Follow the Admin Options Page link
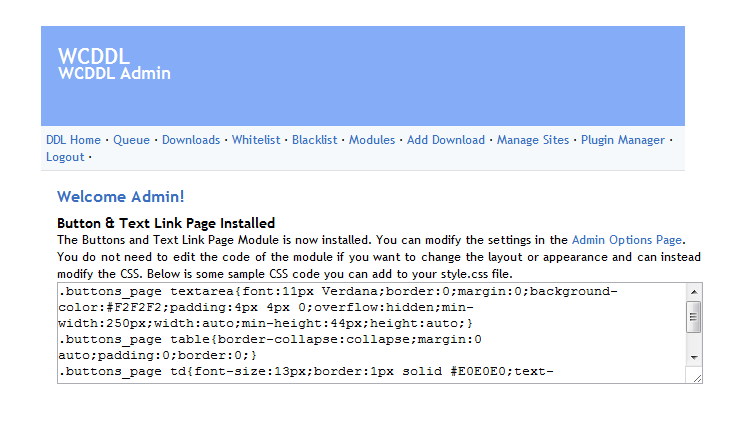Image resolution: width=743 pixels, height=432 pixels. pos(627,240)
